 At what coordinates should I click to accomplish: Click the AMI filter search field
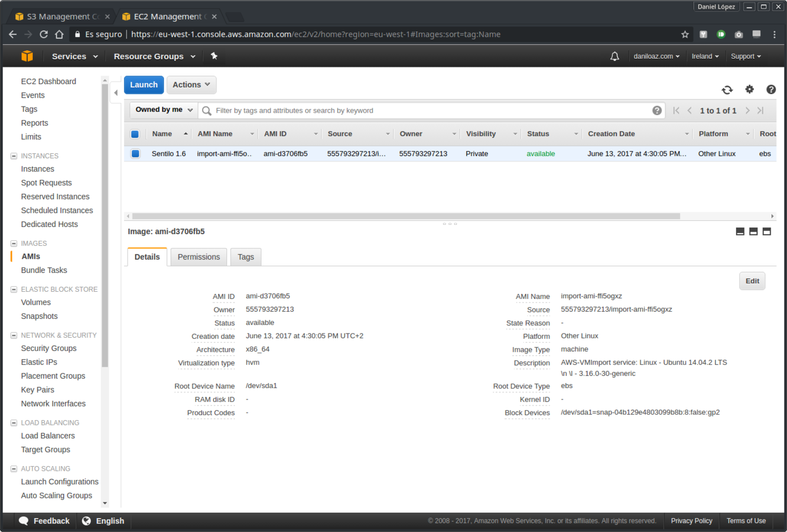(432, 110)
